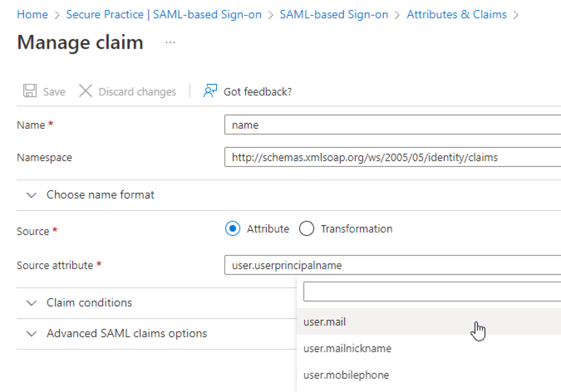Select the Attribute radio button
The image size is (561, 392).
click(233, 229)
